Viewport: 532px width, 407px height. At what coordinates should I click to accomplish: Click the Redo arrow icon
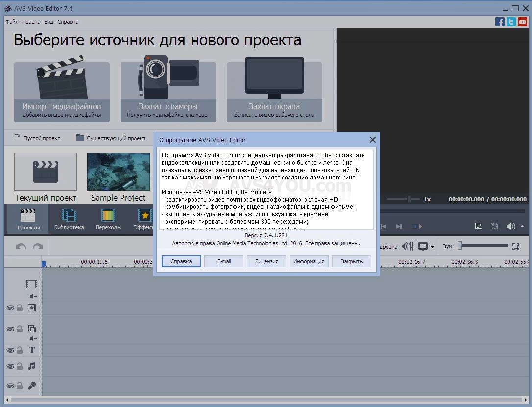(x=38, y=246)
